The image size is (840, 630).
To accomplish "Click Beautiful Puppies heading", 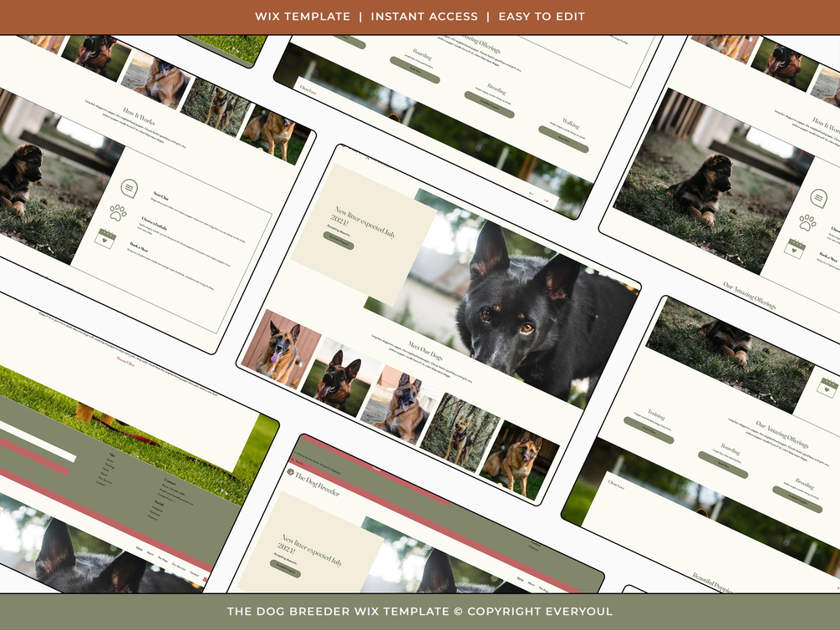I will 711,583.
